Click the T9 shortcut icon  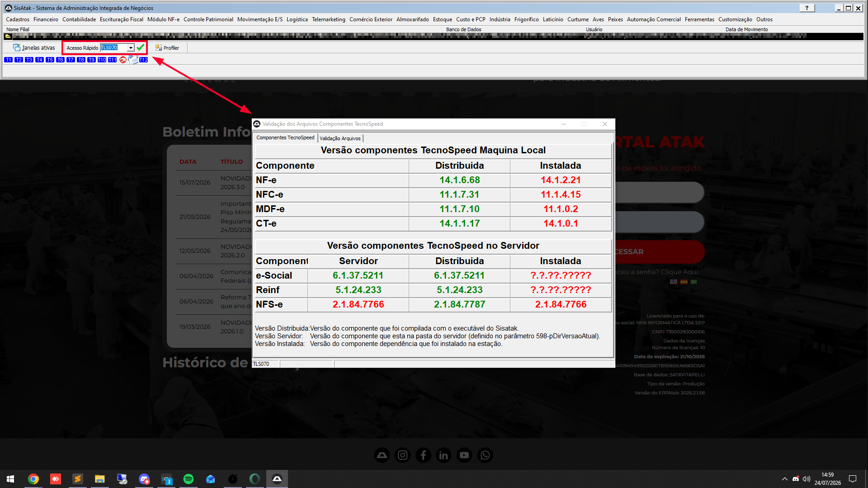[x=91, y=60]
